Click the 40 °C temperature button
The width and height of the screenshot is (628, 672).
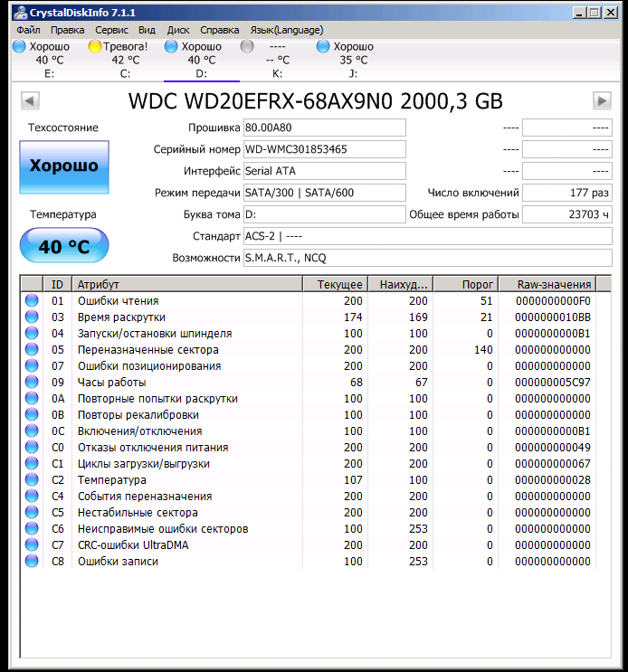click(64, 246)
